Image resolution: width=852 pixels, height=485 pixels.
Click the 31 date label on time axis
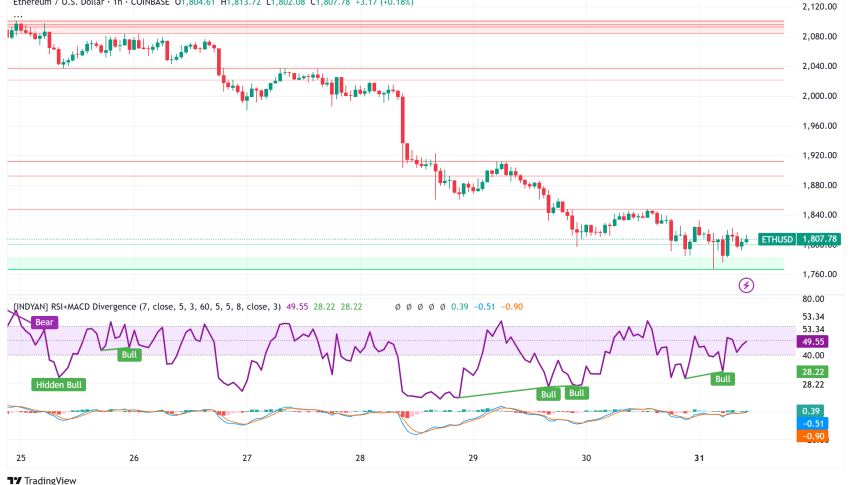click(x=699, y=458)
